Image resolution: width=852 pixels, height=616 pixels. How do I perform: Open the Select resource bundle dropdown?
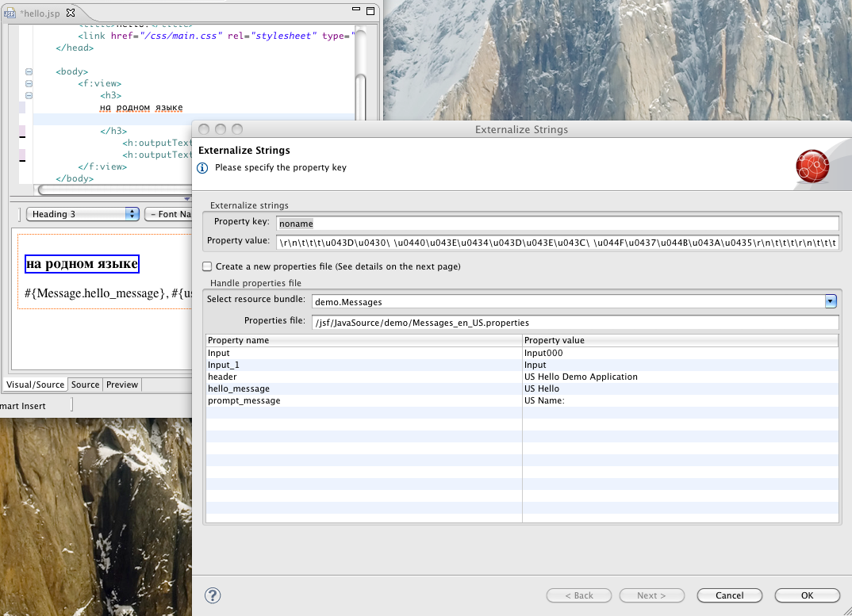[831, 301]
